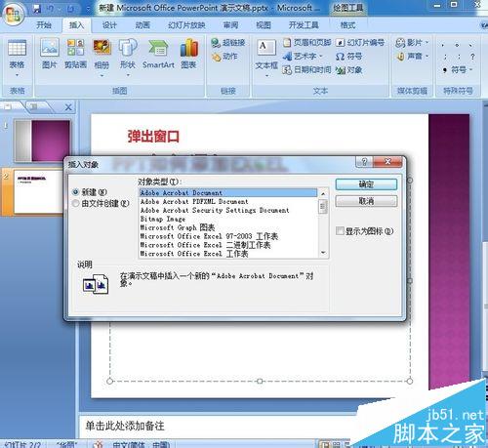This screenshot has height=448, width=488.
Task: Click object list scroll up arrow
Action: (323, 193)
